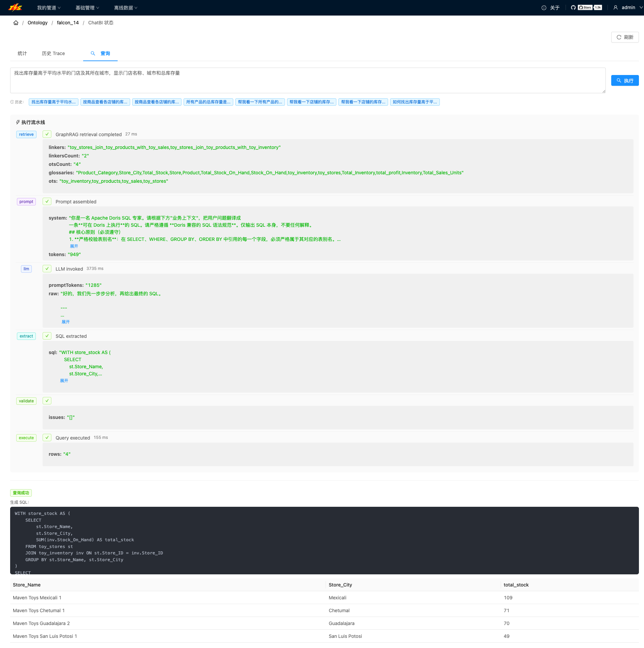Click the GitHub logo icon
Viewport: 644px width, 648px height.
pos(573,7)
